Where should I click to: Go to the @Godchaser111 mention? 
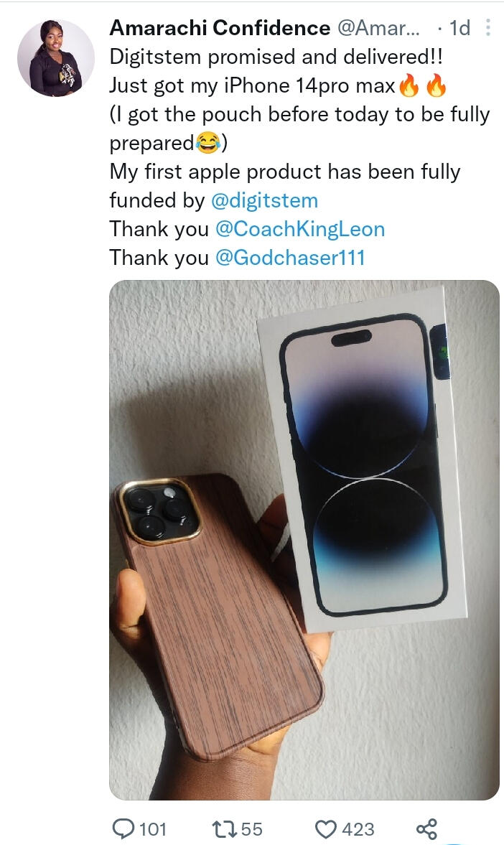tap(290, 258)
